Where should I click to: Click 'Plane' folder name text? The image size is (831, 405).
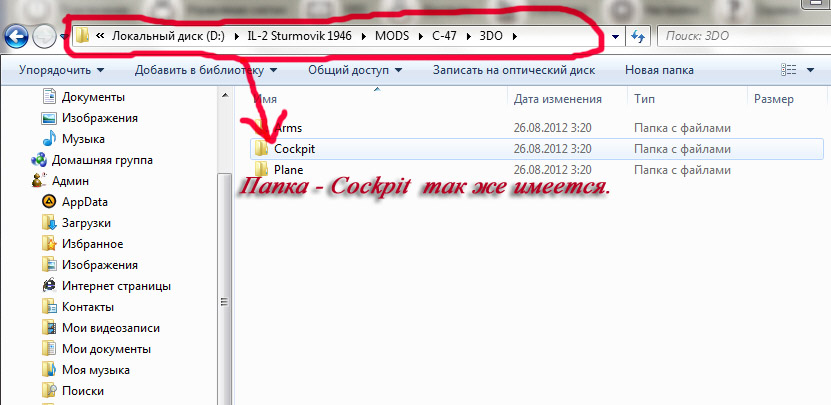[289, 170]
